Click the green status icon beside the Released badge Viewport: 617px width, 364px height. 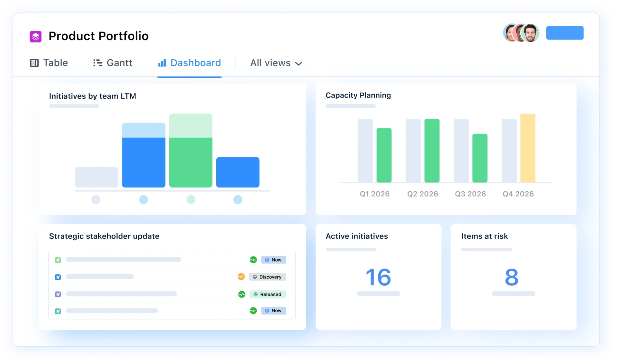pyautogui.click(x=242, y=294)
